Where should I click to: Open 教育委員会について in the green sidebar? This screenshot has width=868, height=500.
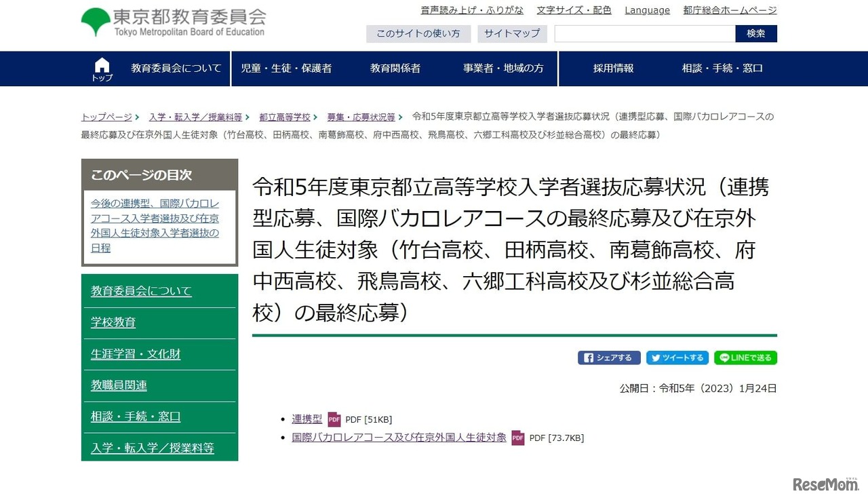click(x=141, y=291)
